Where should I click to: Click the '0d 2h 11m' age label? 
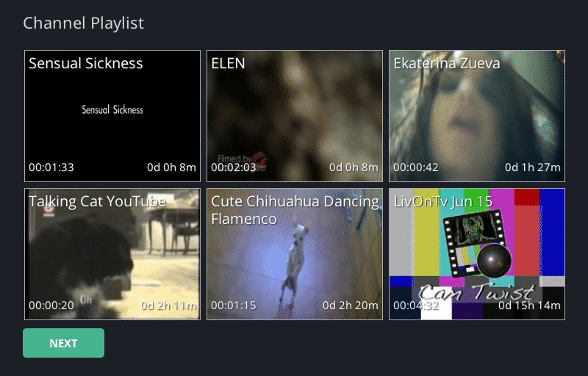click(x=168, y=305)
